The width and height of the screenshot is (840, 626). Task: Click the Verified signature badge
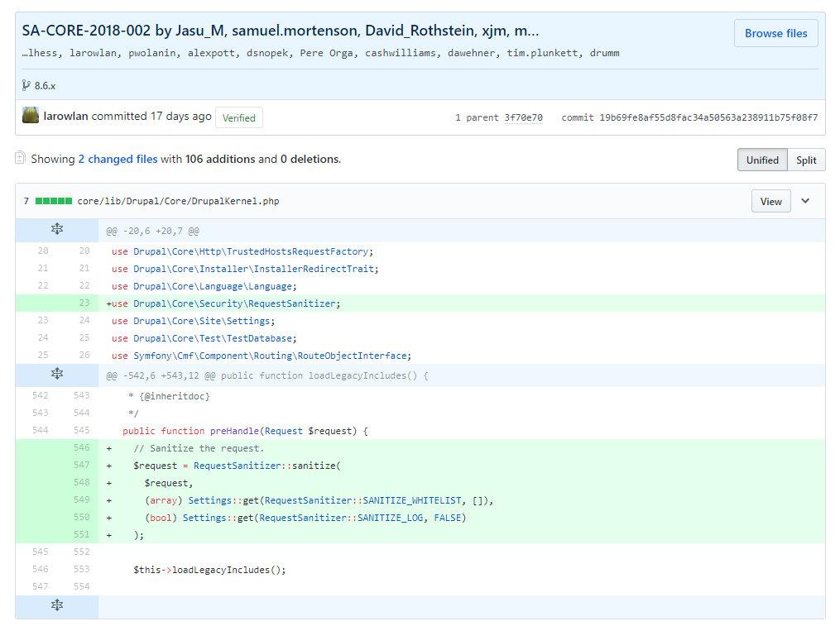(238, 117)
